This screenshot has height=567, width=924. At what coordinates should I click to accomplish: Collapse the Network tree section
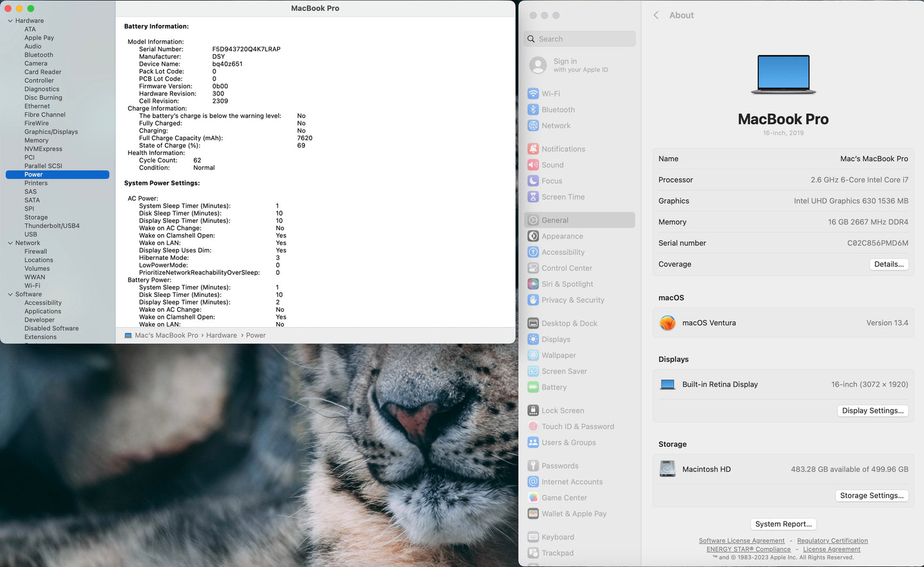coord(10,243)
